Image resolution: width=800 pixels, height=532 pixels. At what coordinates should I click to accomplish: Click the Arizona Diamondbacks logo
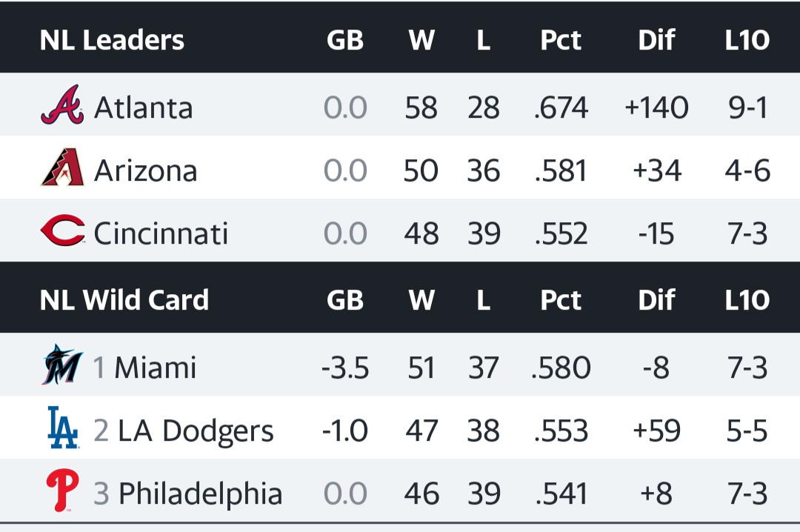(x=62, y=168)
